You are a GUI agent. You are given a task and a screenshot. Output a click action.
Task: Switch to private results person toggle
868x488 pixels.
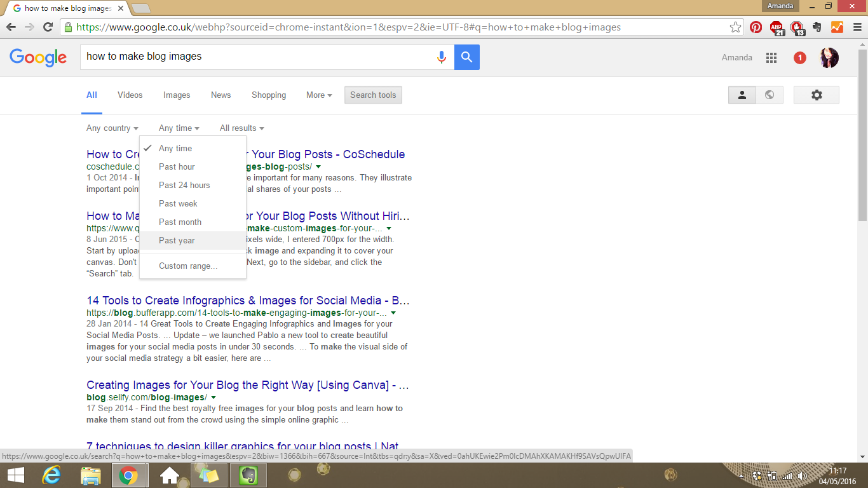click(x=742, y=95)
